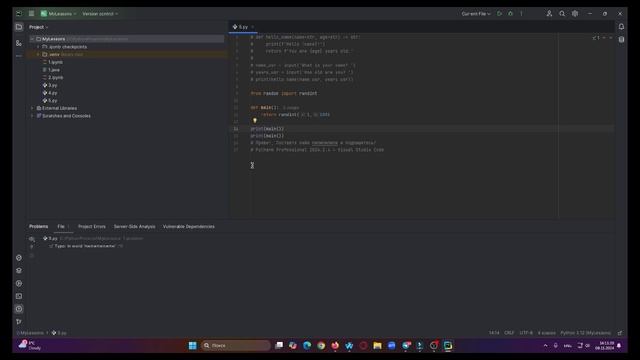Select the 'Typo: In word' problem entry
This screenshot has width=640, height=360.
[85, 246]
